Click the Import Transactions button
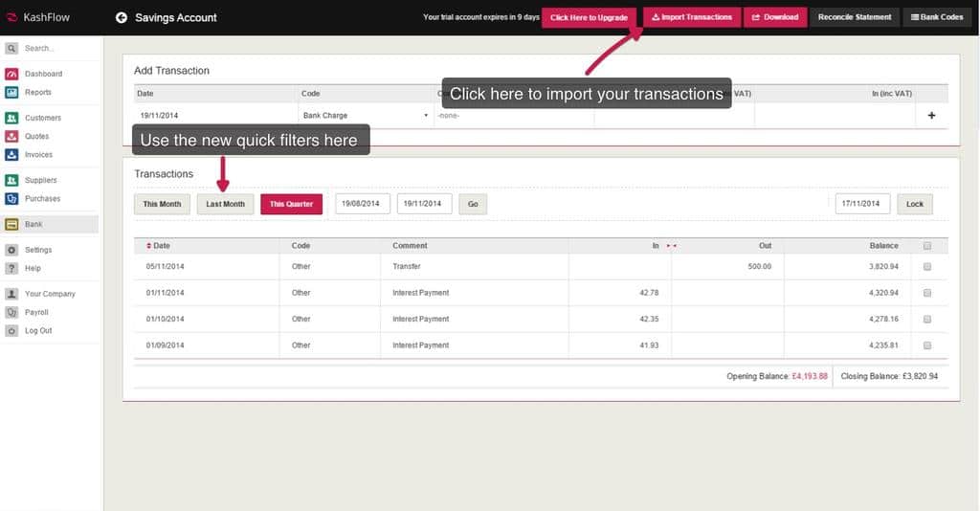Screen dimensions: 980x511 pos(692,17)
